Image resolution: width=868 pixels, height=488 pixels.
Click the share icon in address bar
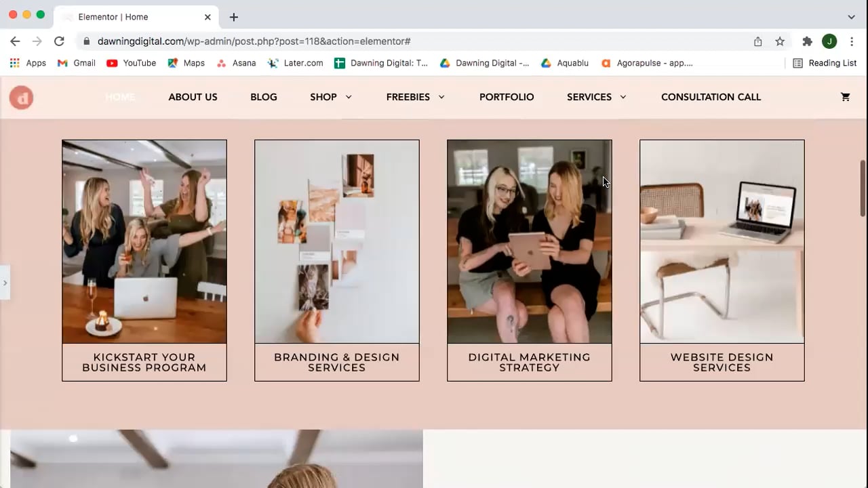758,41
